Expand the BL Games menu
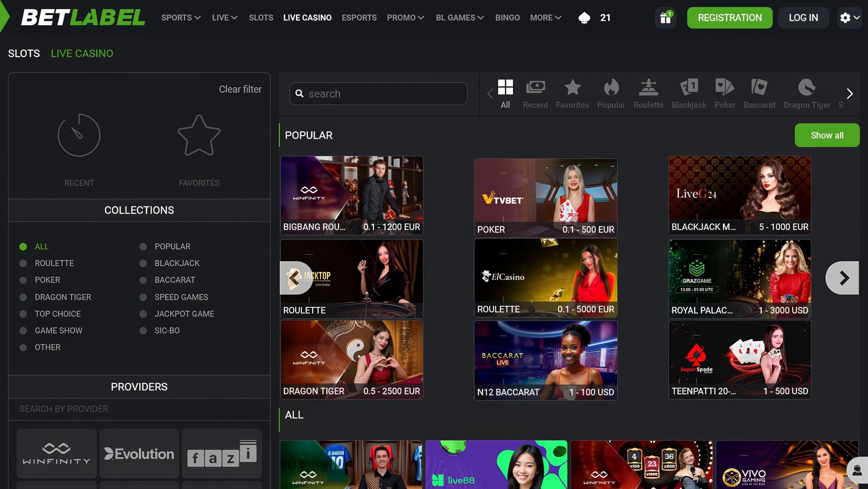 (459, 18)
